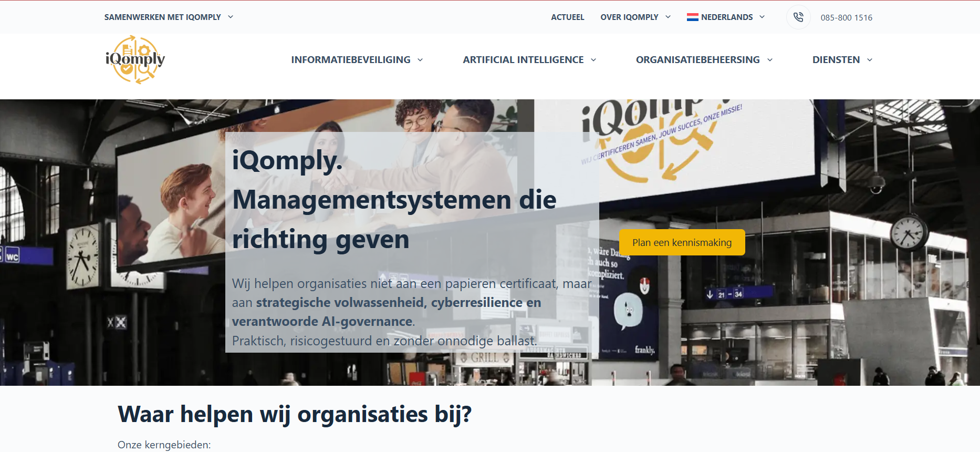Screen dimensions: 980x452
Task: Click the Dutch flag icon
Action: pos(692,17)
